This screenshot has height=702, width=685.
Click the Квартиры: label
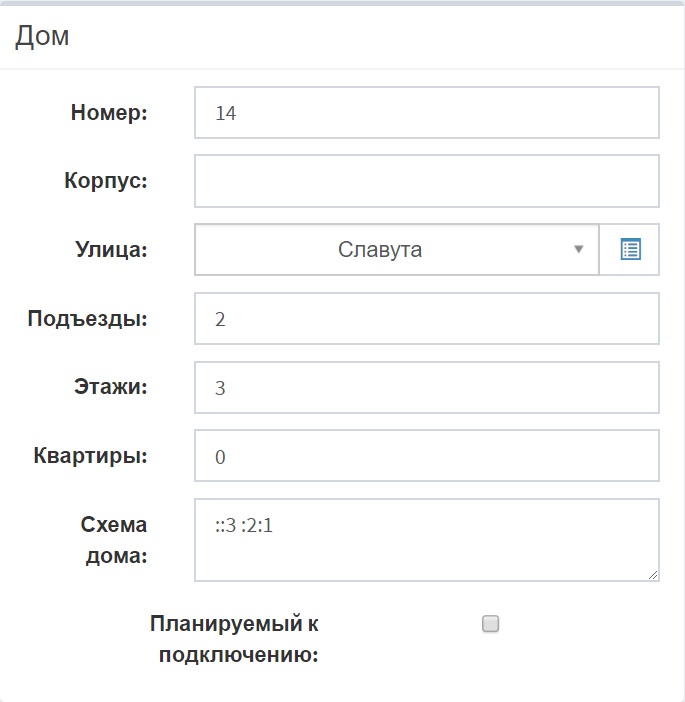tap(90, 456)
